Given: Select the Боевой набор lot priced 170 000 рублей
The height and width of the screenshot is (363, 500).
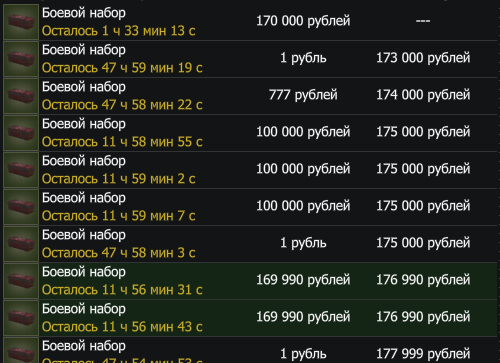Looking at the screenshot, I should (250, 22).
